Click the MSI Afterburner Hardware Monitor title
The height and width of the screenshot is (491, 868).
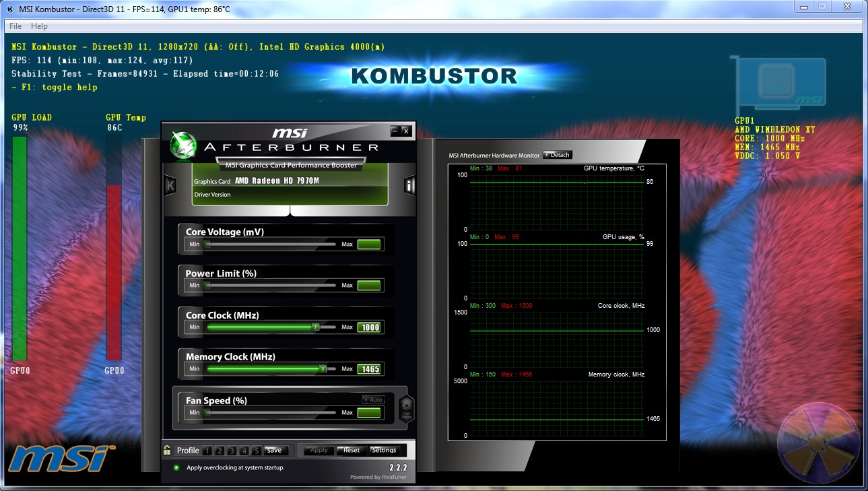click(494, 156)
